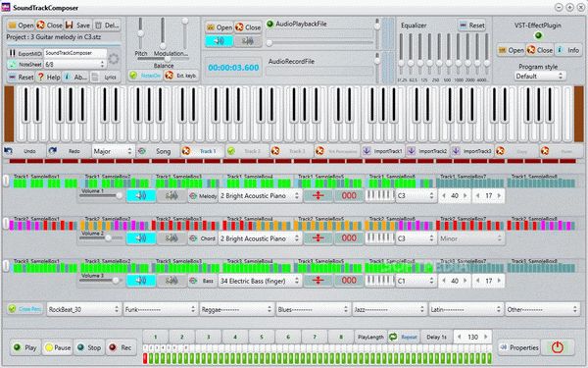Open Properties panel
588x368 pixels.
[x=519, y=347]
